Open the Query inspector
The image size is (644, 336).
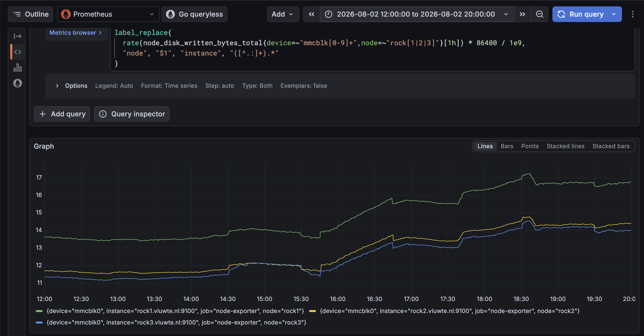click(132, 114)
